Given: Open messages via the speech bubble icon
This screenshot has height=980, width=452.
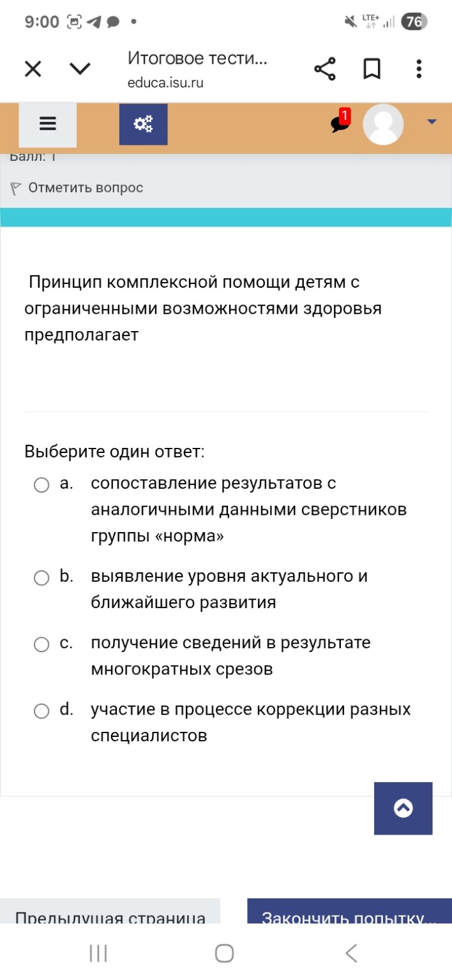Looking at the screenshot, I should [337, 125].
